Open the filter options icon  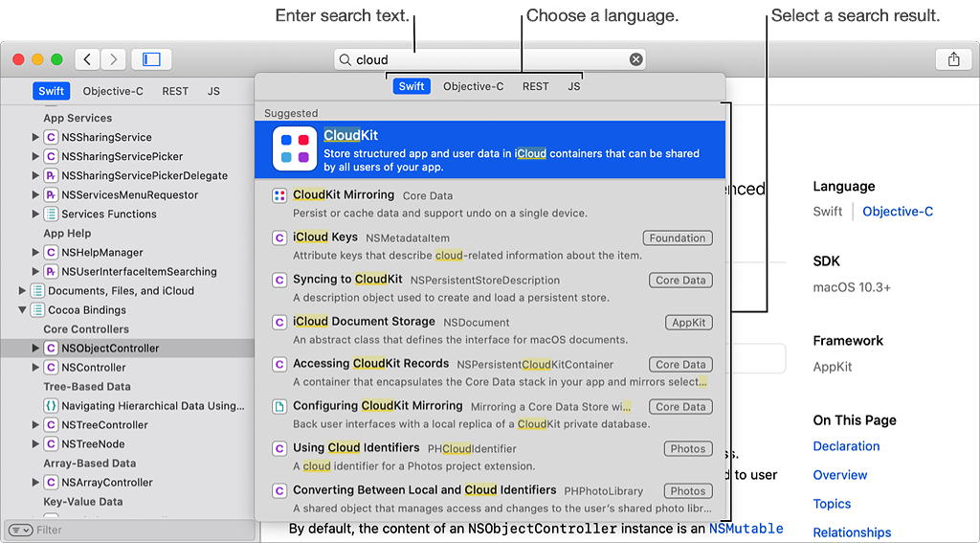(21, 530)
